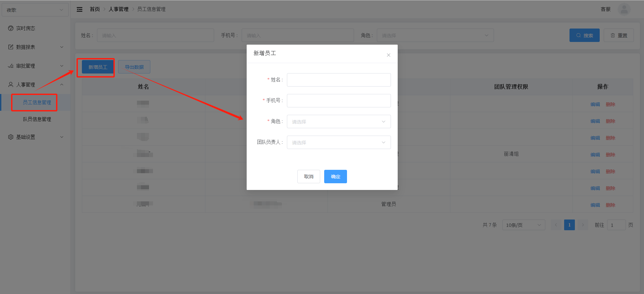Open the 10条/页 page size dropdown
Screen dimensions: 644x294
(x=524, y=225)
